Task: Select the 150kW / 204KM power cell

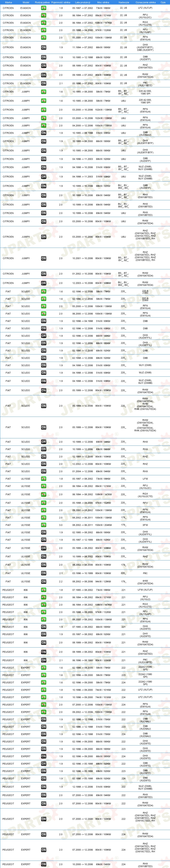Action: tap(103, 525)
